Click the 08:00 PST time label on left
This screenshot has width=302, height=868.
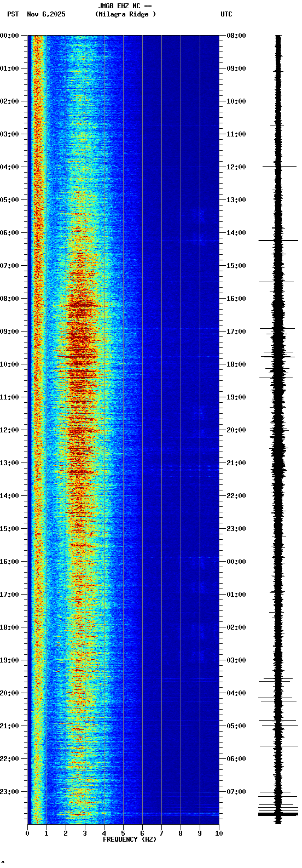pos(10,299)
